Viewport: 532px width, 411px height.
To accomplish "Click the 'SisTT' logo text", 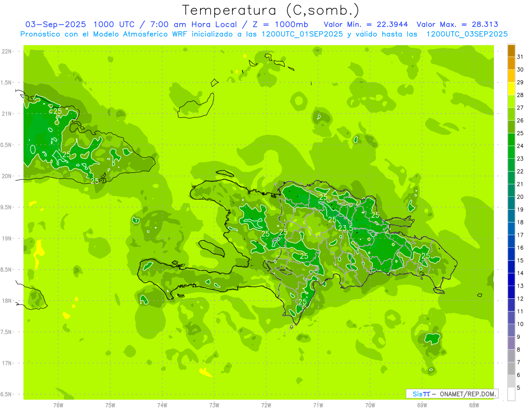I will [x=422, y=394].
